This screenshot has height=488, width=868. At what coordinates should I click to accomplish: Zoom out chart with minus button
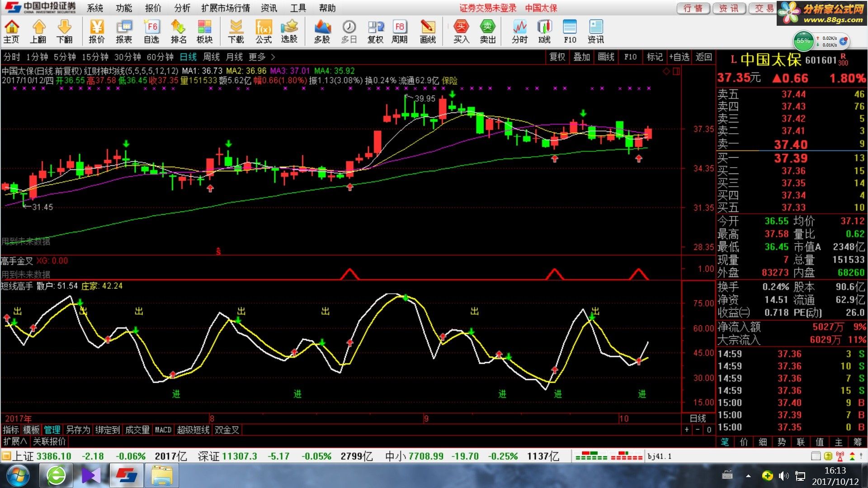tap(698, 430)
